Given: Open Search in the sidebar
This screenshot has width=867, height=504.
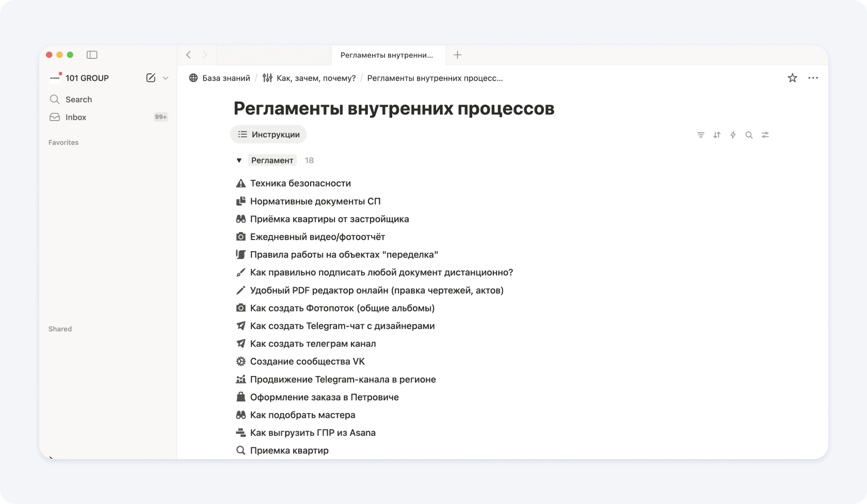Looking at the screenshot, I should click(x=78, y=100).
